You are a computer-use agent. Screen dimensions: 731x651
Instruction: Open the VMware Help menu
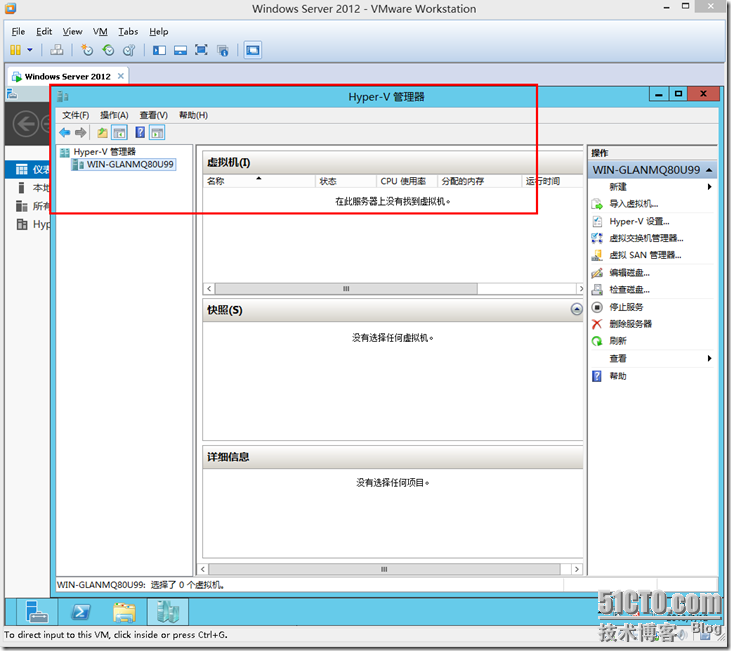tap(159, 31)
